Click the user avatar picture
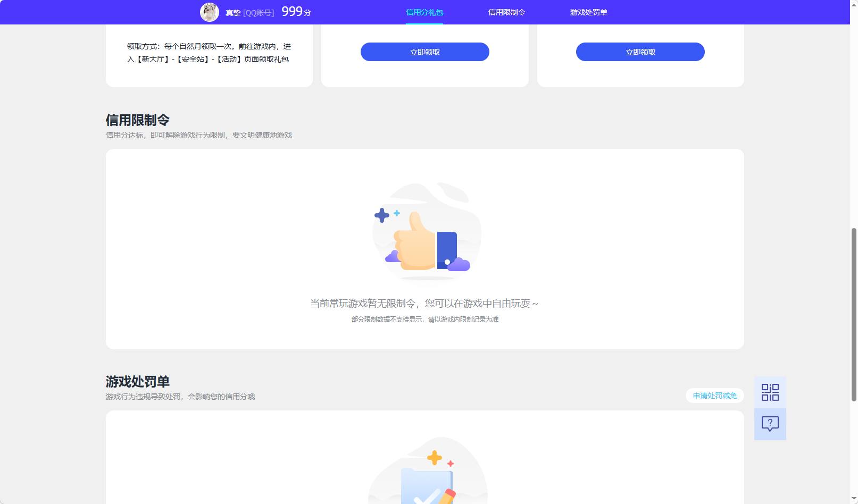This screenshot has width=858, height=504. click(x=210, y=11)
